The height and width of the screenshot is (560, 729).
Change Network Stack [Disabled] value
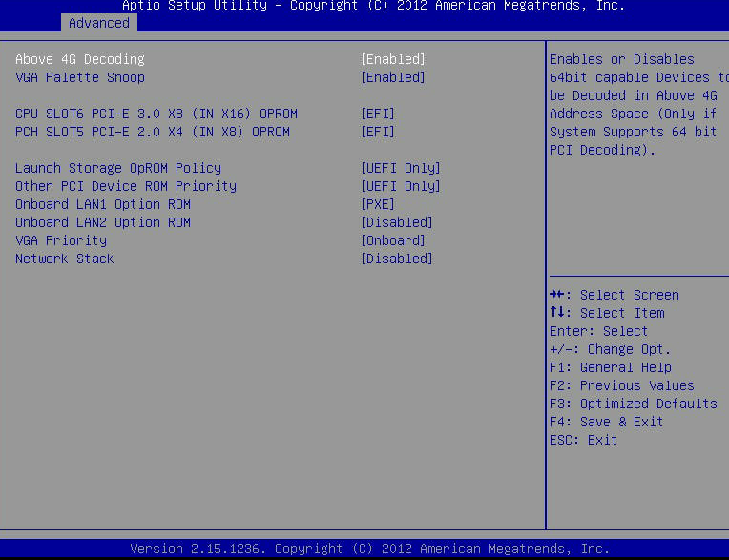point(397,259)
